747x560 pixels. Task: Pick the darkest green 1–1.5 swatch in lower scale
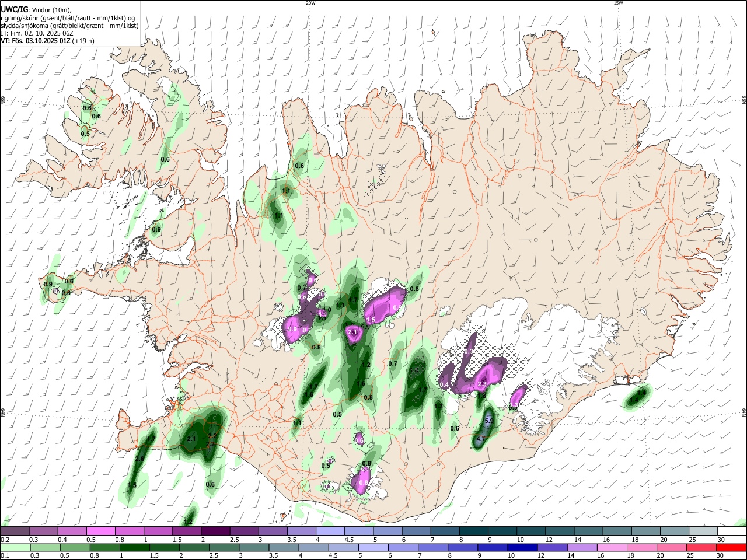[x=134, y=548]
